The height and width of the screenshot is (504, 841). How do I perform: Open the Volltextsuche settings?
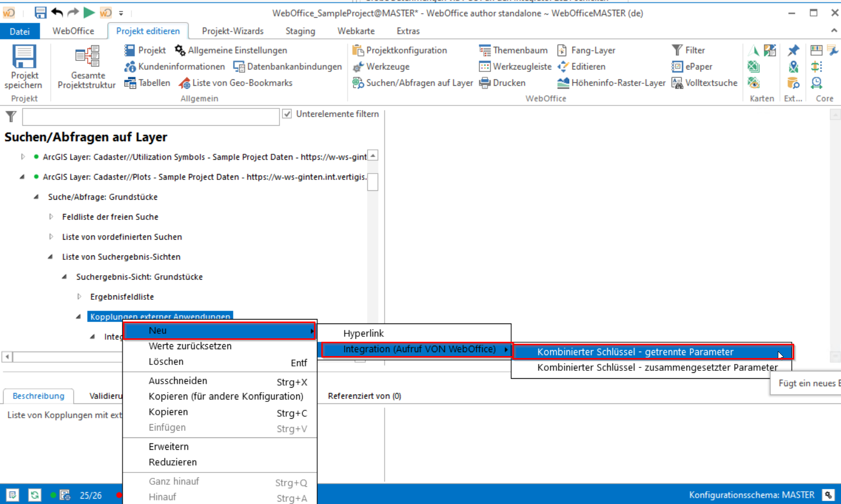tap(677, 83)
